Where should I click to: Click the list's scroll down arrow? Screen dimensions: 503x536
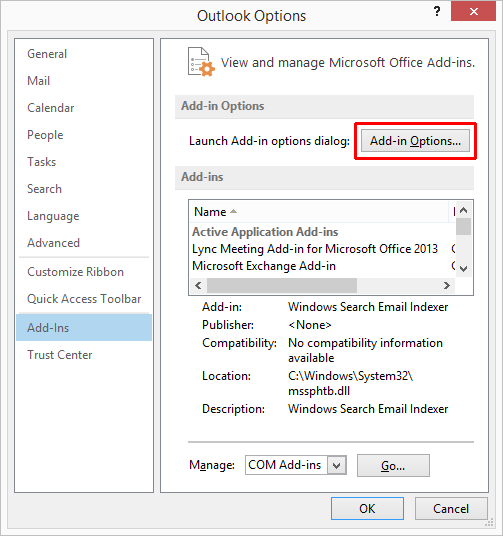point(463,269)
